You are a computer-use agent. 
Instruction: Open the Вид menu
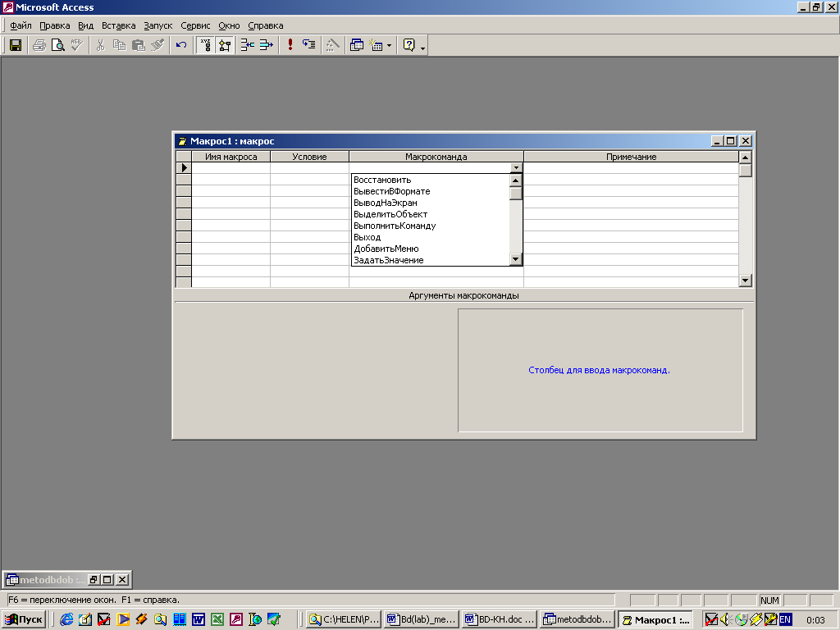click(85, 25)
